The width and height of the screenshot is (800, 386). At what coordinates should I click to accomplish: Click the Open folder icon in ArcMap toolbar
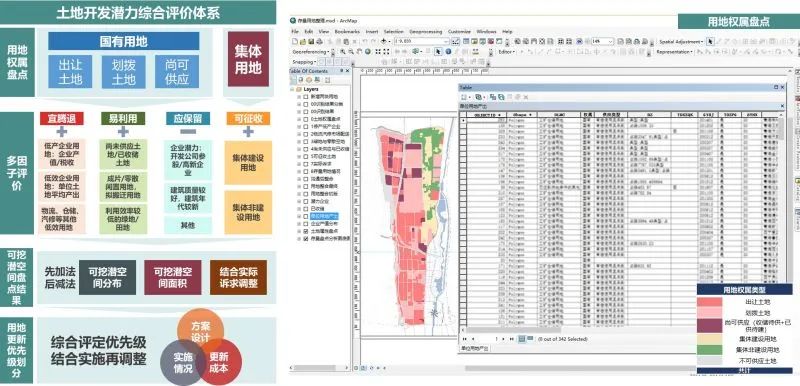click(303, 41)
